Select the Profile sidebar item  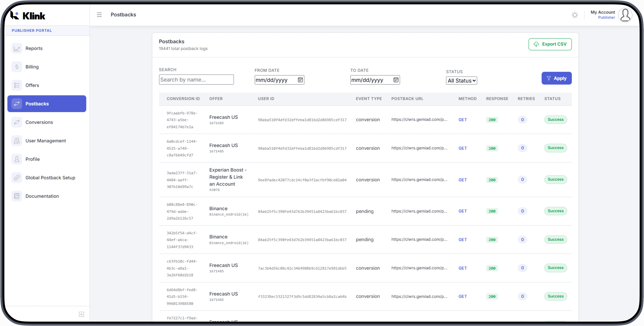[33, 159]
